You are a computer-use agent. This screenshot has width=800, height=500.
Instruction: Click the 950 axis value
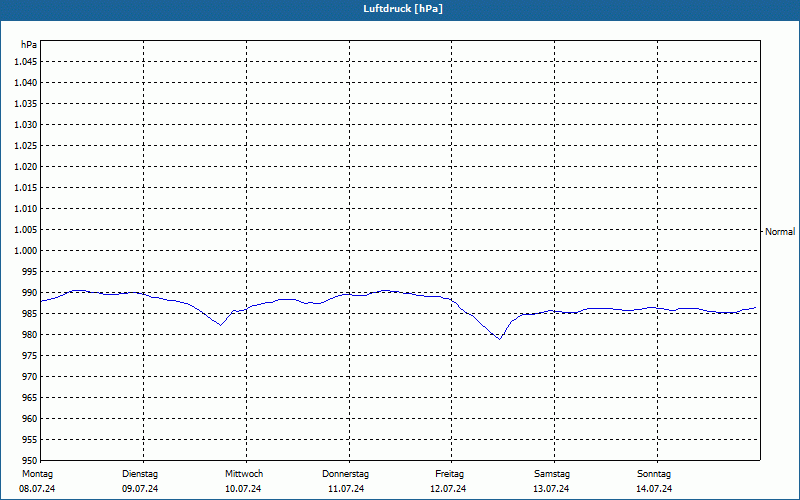(30, 460)
